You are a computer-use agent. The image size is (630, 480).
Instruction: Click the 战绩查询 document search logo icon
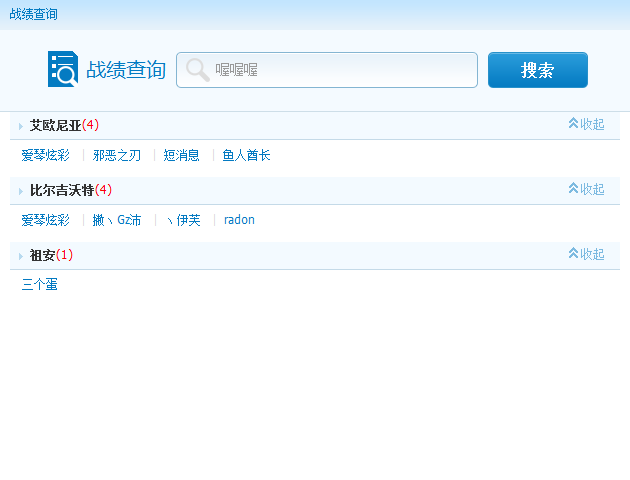tap(63, 69)
